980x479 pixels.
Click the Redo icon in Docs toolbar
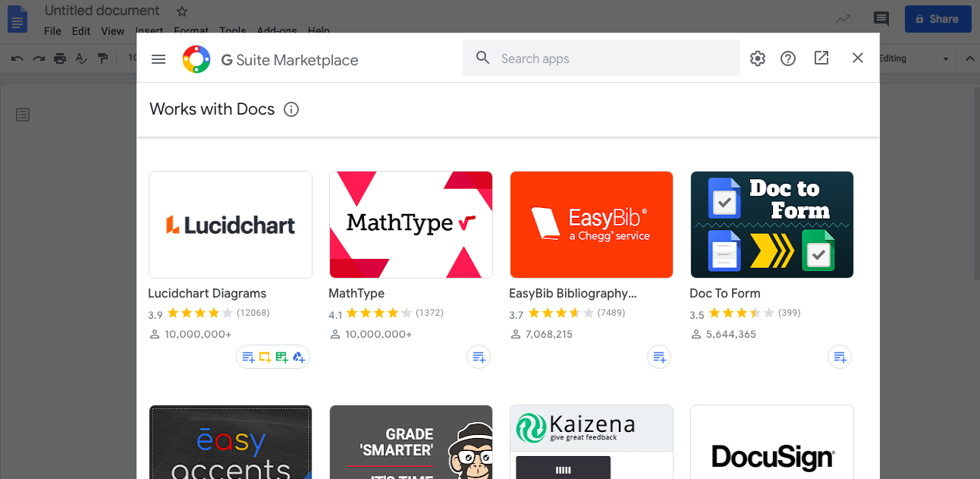39,58
